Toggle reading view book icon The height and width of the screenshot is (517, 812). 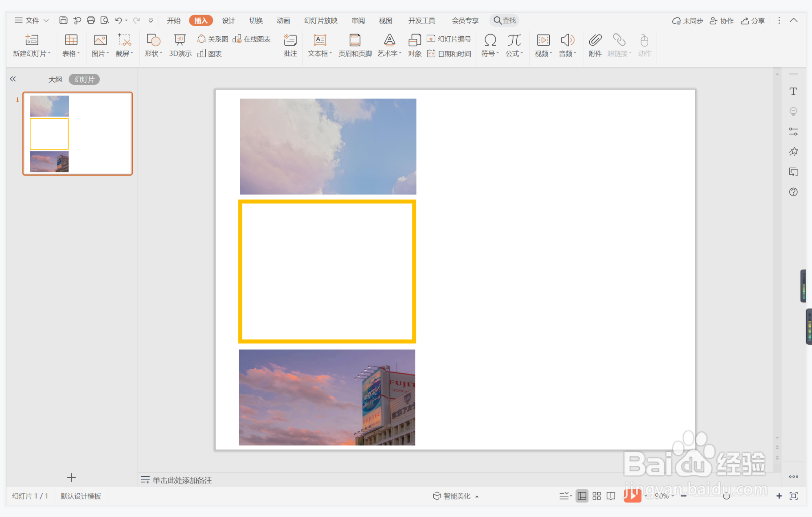(611, 496)
